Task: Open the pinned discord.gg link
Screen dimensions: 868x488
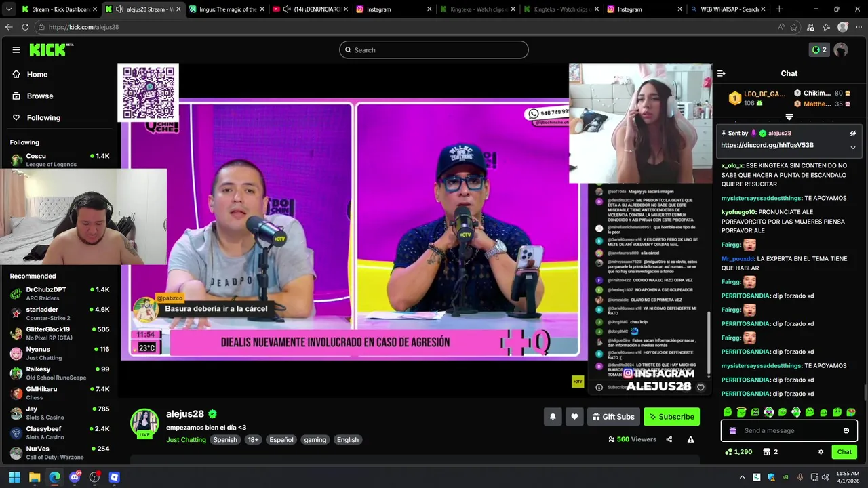Action: click(x=767, y=145)
